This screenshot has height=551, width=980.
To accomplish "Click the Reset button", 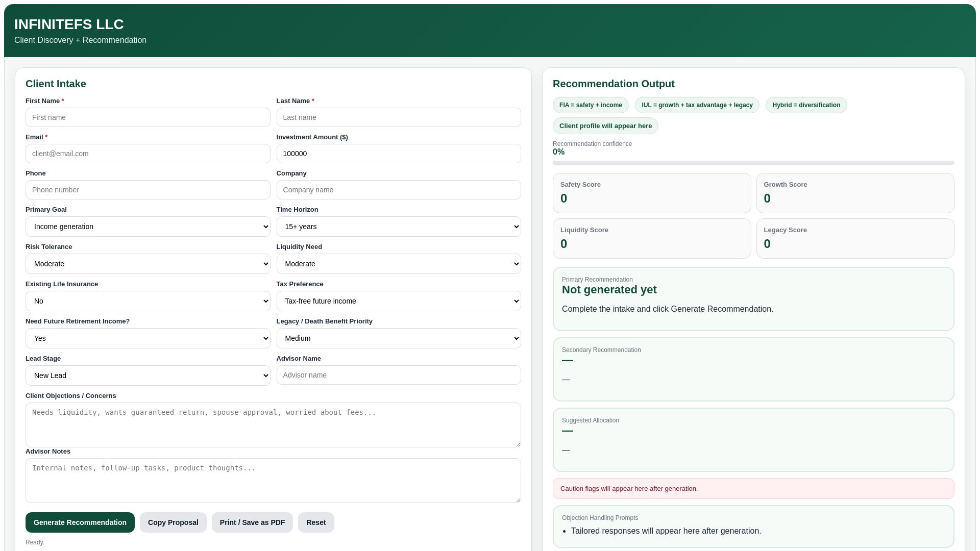I will 316,522.
